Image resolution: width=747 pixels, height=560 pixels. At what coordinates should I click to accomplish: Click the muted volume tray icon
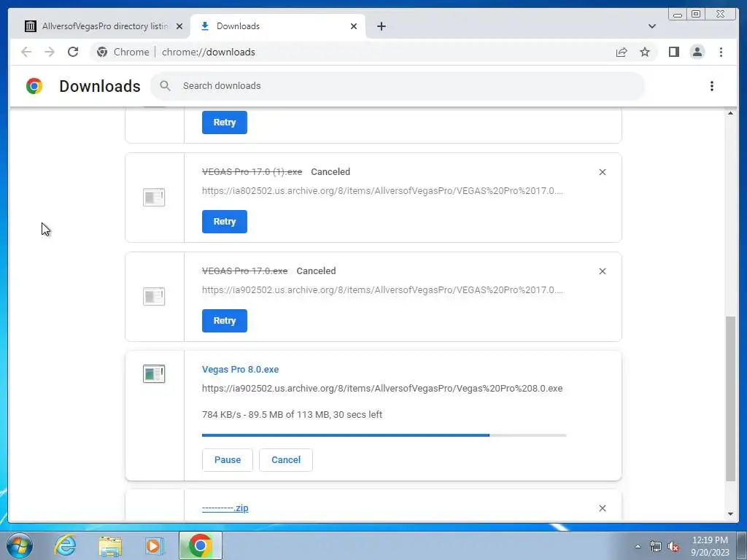click(673, 546)
